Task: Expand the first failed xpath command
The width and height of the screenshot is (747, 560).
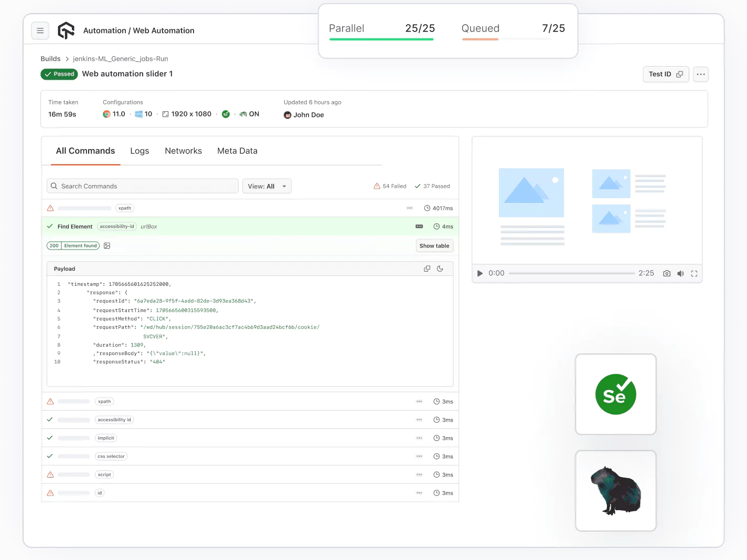Action: (250, 208)
